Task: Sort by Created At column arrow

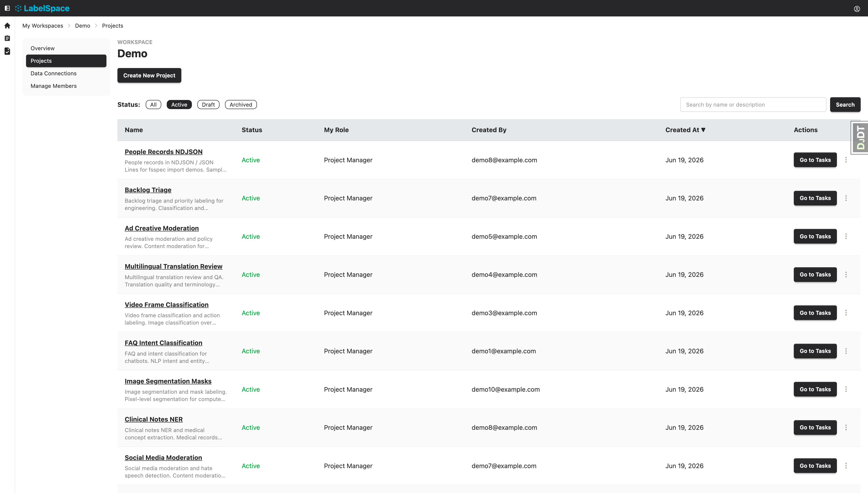Action: (x=703, y=130)
